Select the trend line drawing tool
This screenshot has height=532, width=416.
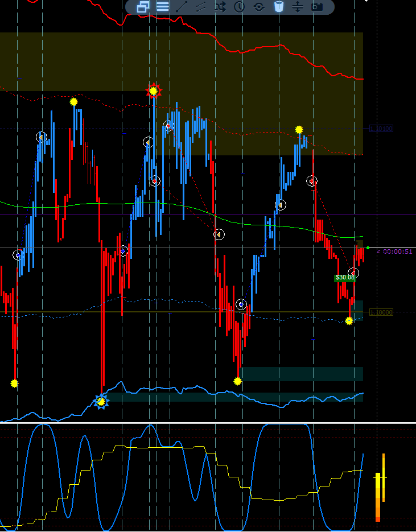(x=182, y=7)
